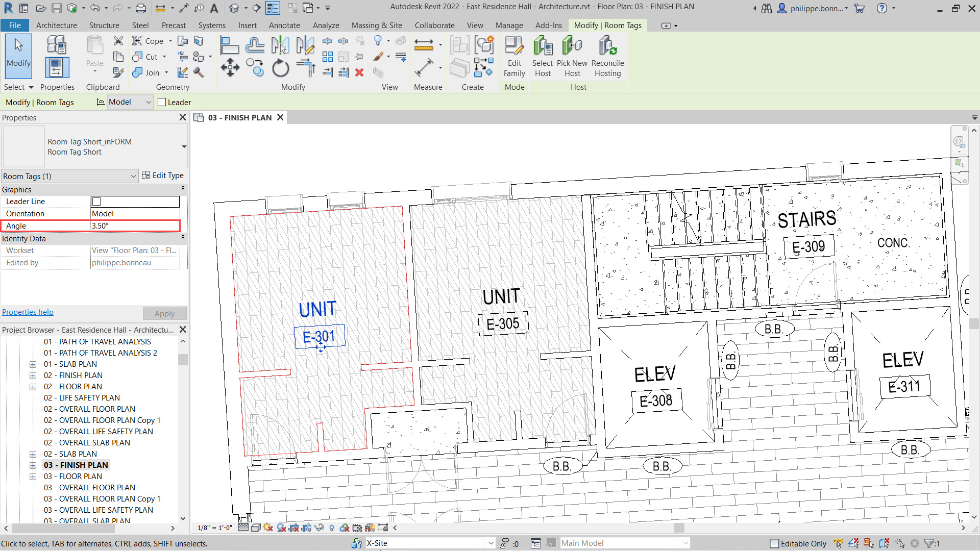Click the Undo arrow in quick access
Image resolution: width=980 pixels, height=551 pixels.
tap(95, 8)
